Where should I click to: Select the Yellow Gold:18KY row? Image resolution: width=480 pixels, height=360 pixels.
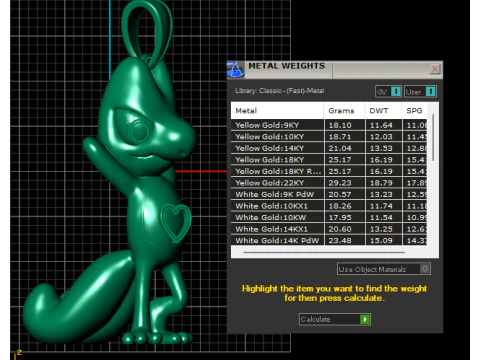pos(329,160)
